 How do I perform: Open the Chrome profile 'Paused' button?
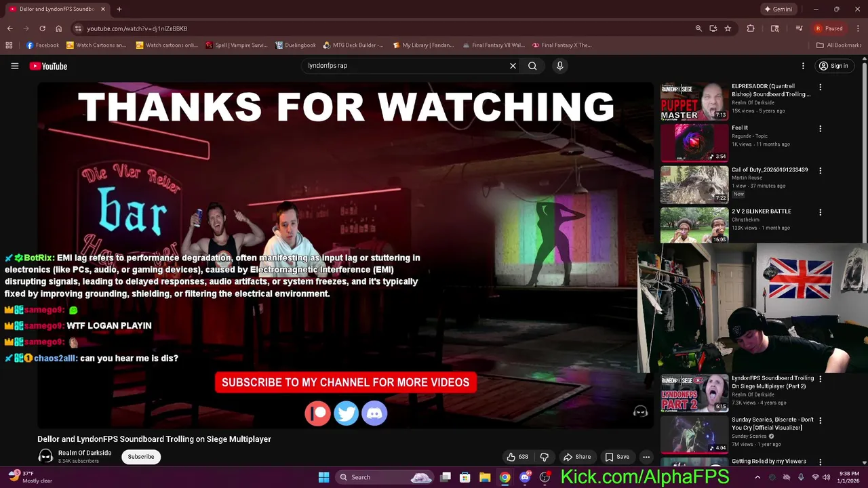point(829,28)
